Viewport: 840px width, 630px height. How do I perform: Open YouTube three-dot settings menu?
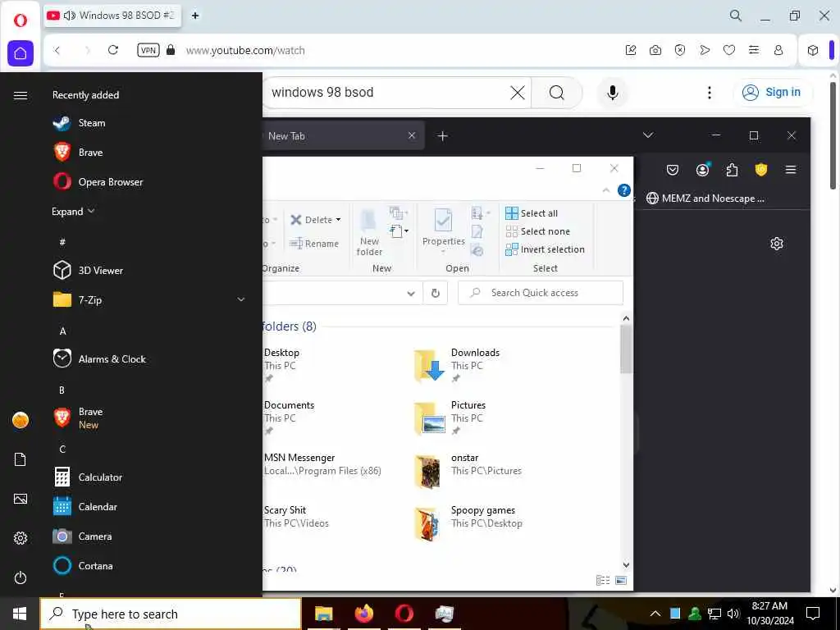click(710, 93)
